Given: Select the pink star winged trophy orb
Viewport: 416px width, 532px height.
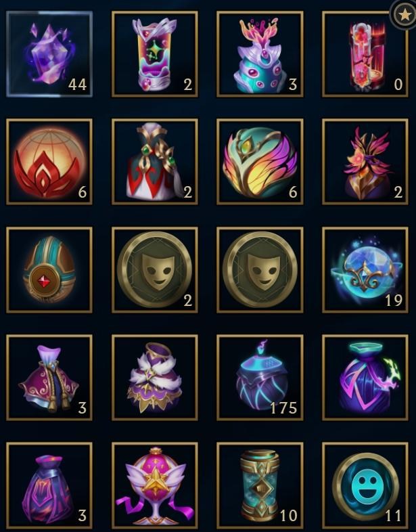Looking at the screenshot, I should click(x=155, y=485).
